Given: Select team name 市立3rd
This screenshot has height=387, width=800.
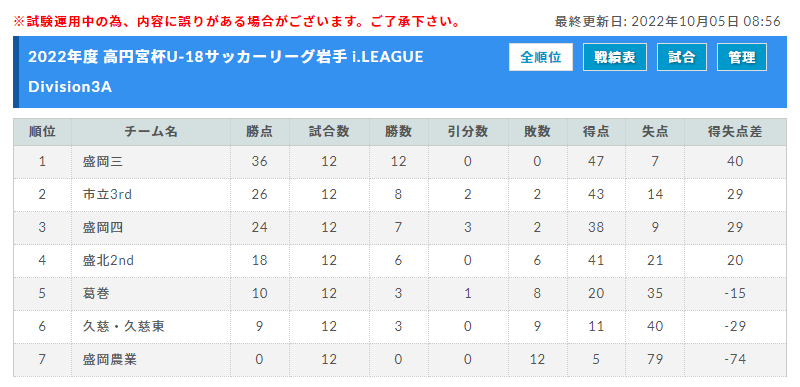Looking at the screenshot, I should [x=107, y=195].
